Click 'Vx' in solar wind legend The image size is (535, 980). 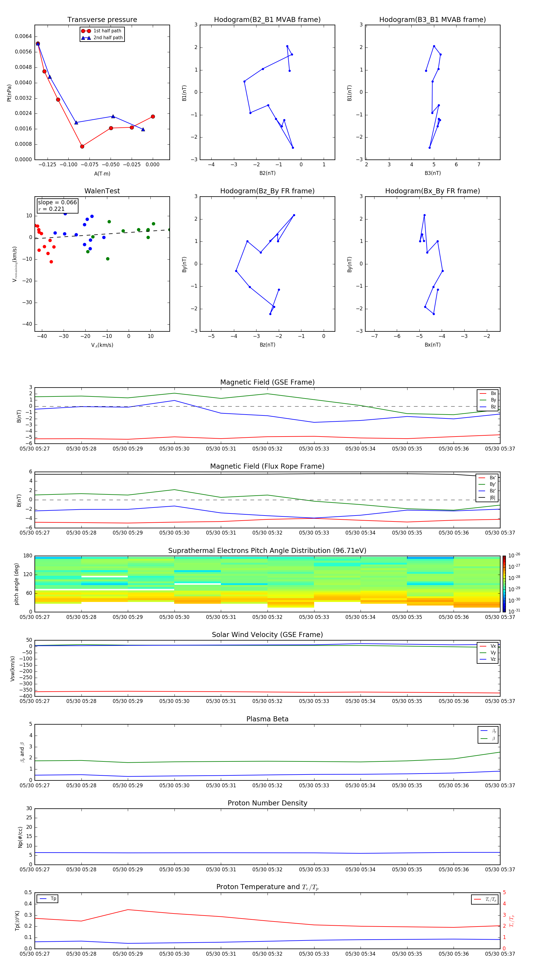click(493, 646)
